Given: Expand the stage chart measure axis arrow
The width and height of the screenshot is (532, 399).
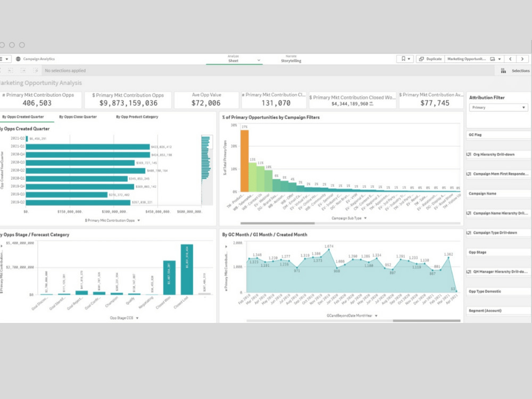Looking at the screenshot, I should 2,246.
